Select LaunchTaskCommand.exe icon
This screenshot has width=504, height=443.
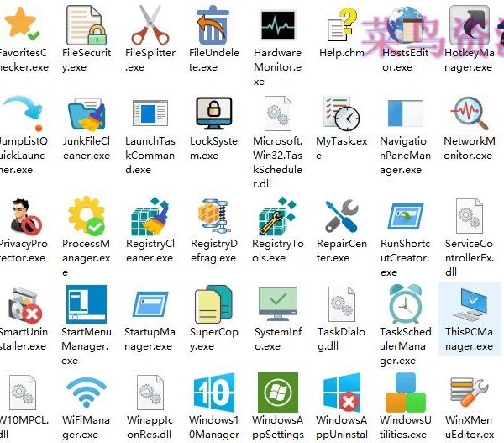click(x=150, y=114)
